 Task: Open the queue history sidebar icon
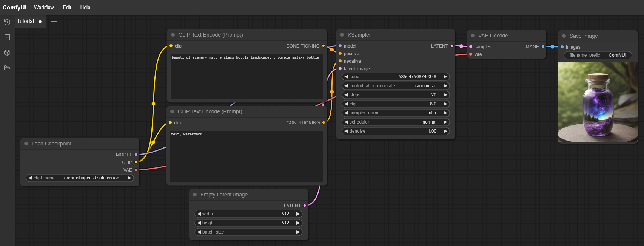click(7, 22)
